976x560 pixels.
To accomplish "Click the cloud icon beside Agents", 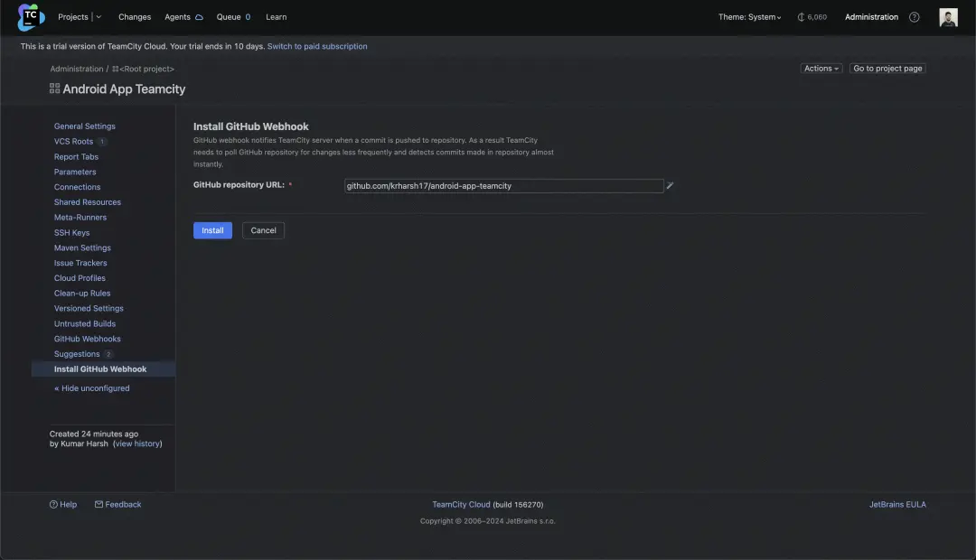I will tap(199, 17).
